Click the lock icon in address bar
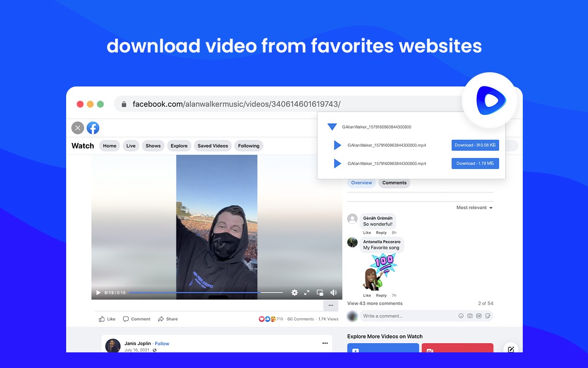This screenshot has height=368, width=588. (x=124, y=104)
